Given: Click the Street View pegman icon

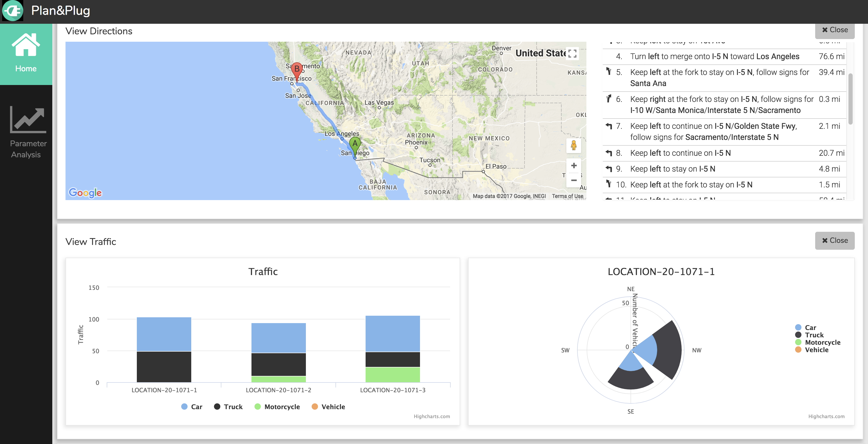Looking at the screenshot, I should (x=573, y=145).
